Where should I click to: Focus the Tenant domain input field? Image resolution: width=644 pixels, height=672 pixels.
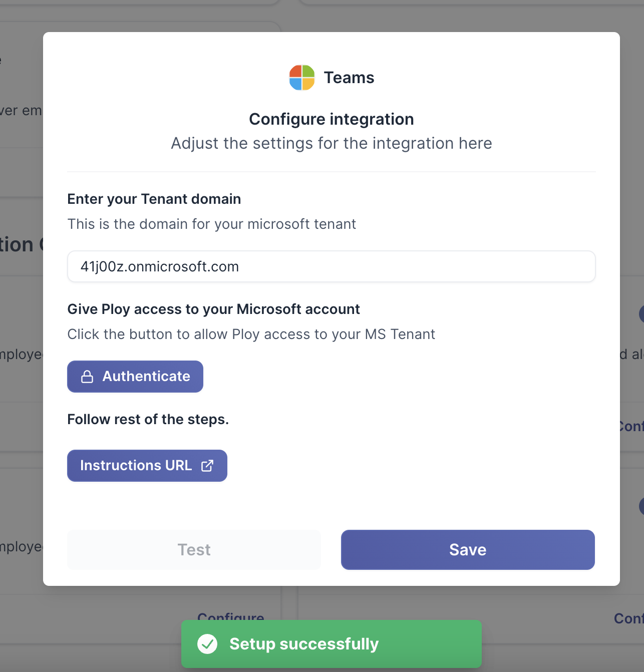click(331, 266)
